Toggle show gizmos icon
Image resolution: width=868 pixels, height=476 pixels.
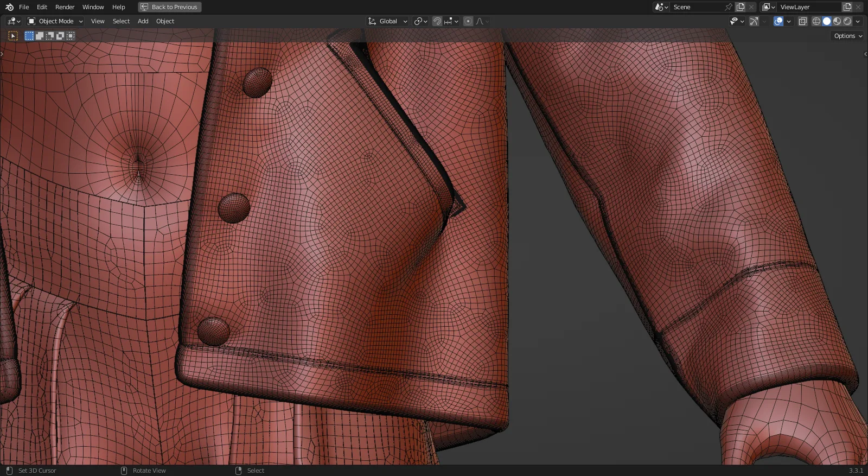pyautogui.click(x=754, y=21)
